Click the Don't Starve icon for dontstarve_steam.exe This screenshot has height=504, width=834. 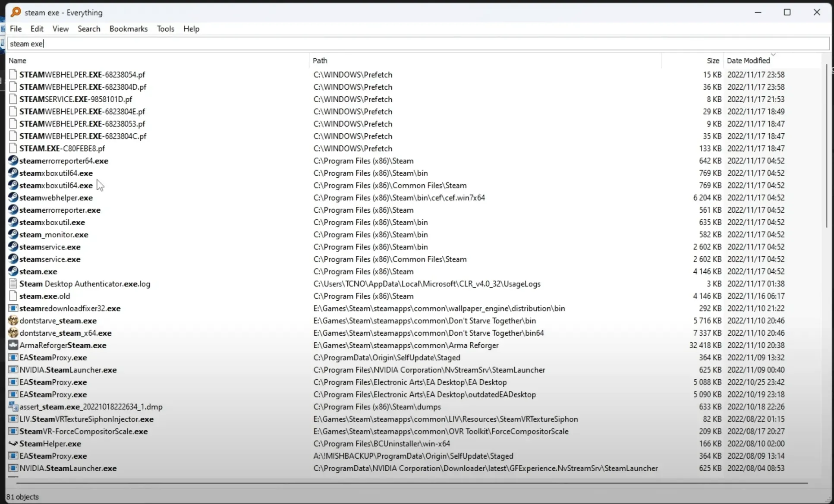coord(13,321)
